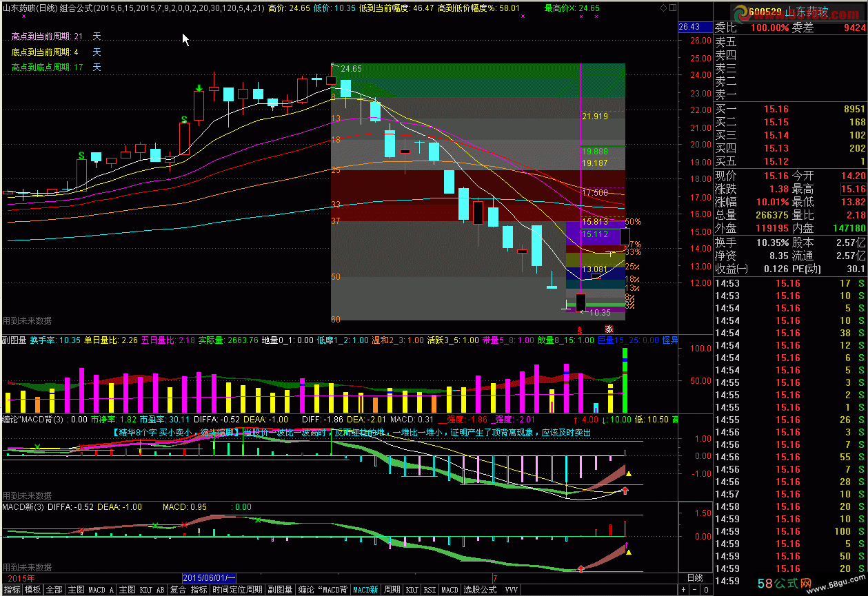
Task: Click the yellow triangle marker in MACD新 panel
Action: [629, 552]
